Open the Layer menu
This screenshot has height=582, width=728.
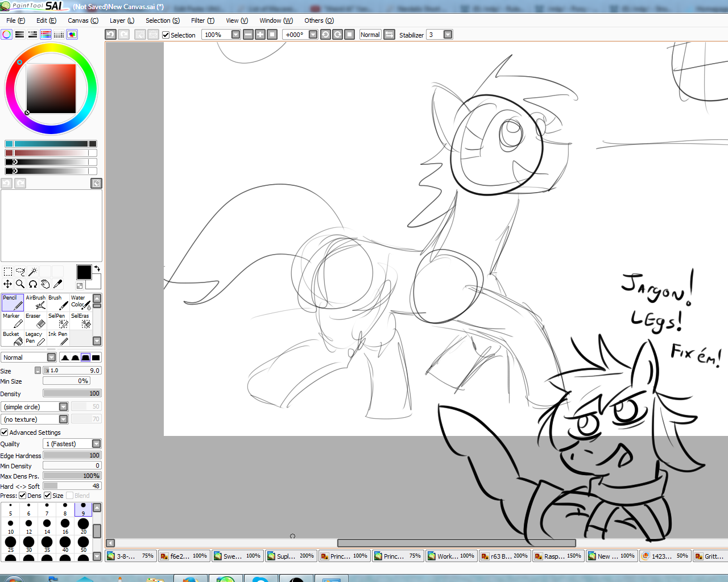pyautogui.click(x=122, y=20)
